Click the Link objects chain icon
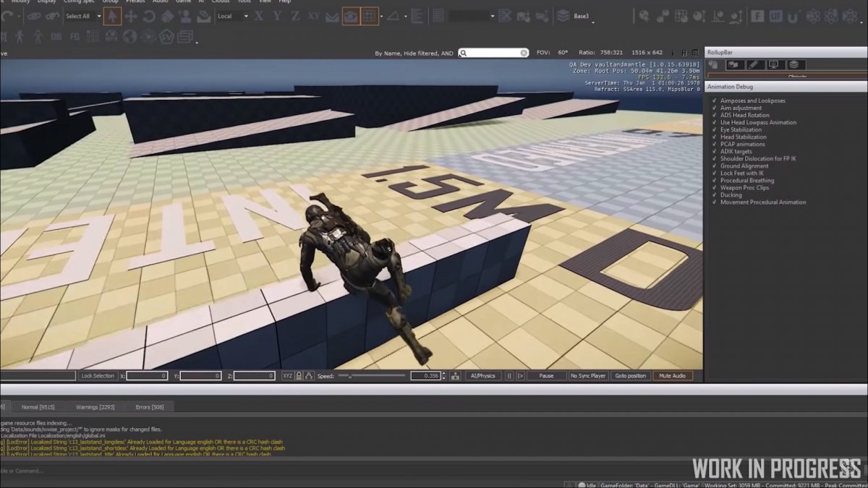The height and width of the screenshot is (488, 868). (34, 16)
